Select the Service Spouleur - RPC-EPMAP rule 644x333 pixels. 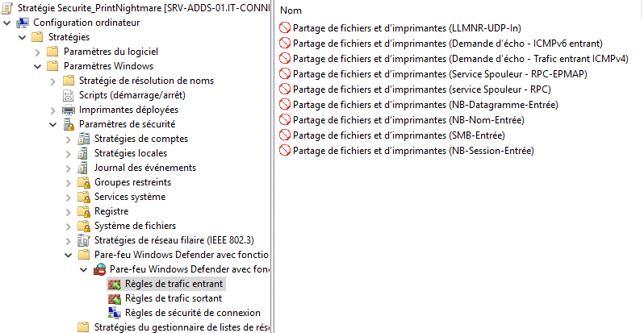pos(440,74)
